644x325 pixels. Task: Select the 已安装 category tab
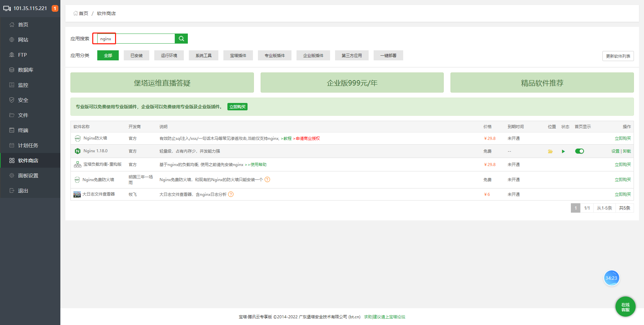(x=137, y=55)
